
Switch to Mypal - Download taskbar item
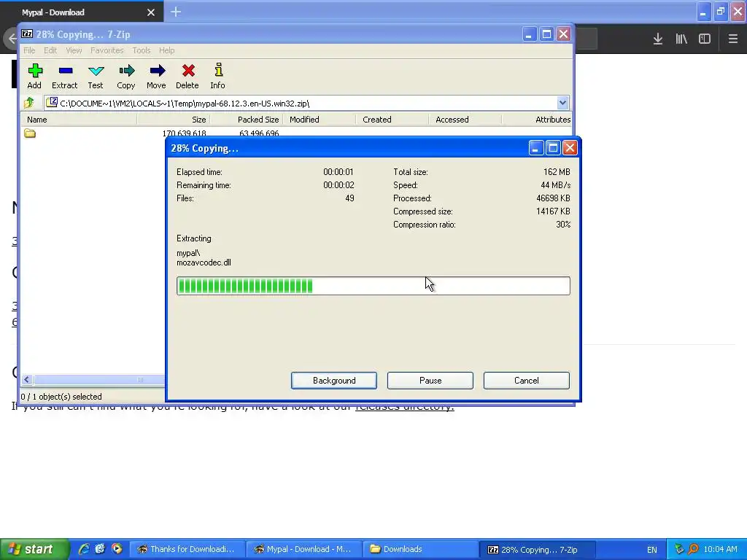[304, 549]
